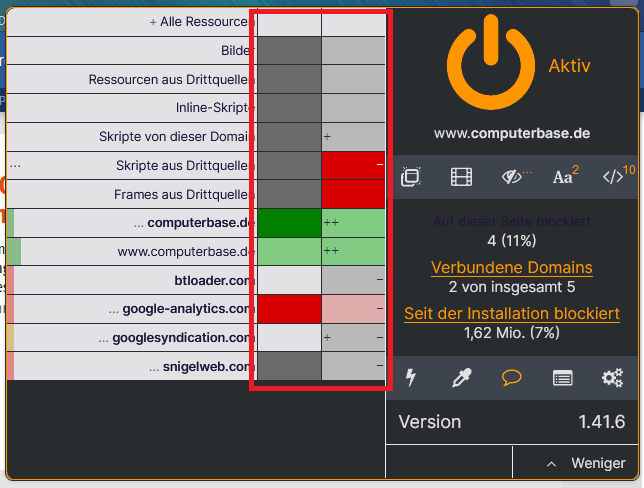Click global cell for btloader.com

289,280
